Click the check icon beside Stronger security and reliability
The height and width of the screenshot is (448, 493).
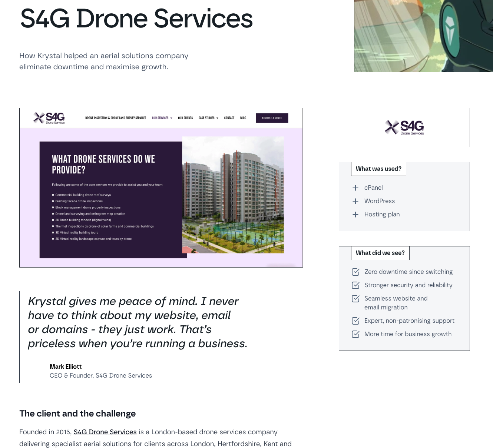[x=355, y=285]
